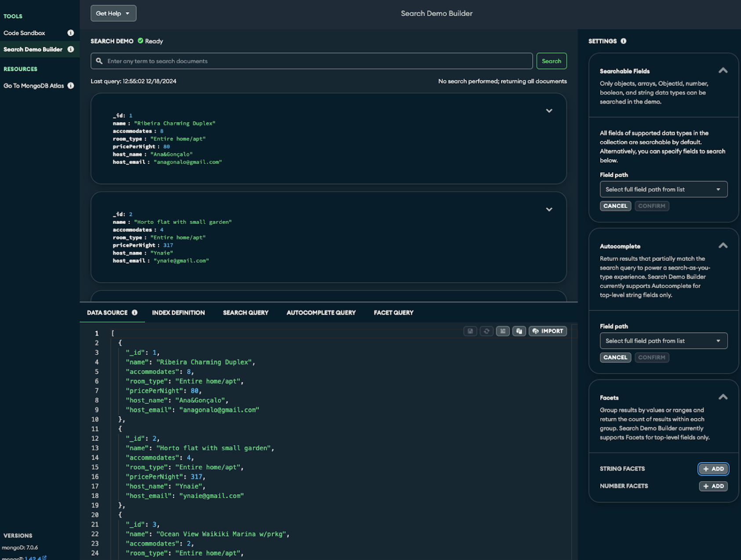Click the refresh icon in the editor toolbar

[486, 331]
